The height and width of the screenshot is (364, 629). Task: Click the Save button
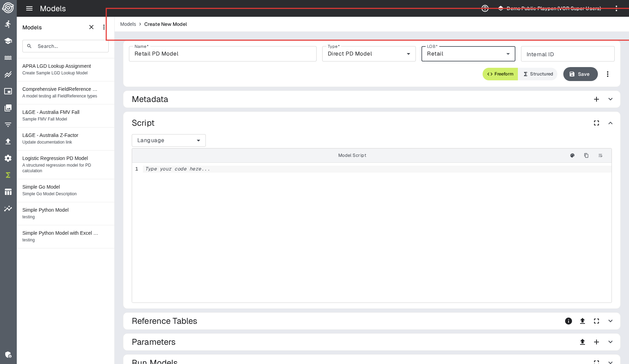pyautogui.click(x=580, y=74)
